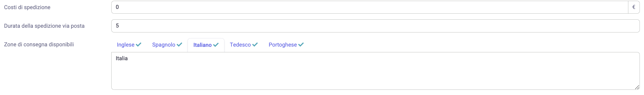Click the Durata della spedizione via posta label

(44, 26)
